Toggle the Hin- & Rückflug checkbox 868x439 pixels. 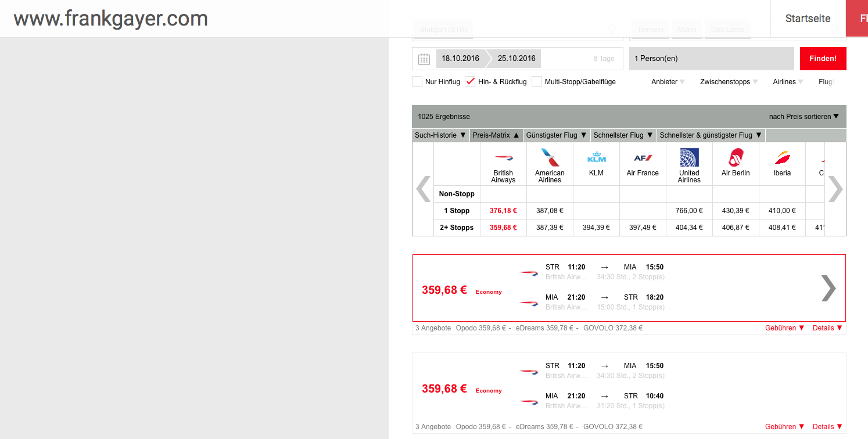(x=471, y=81)
